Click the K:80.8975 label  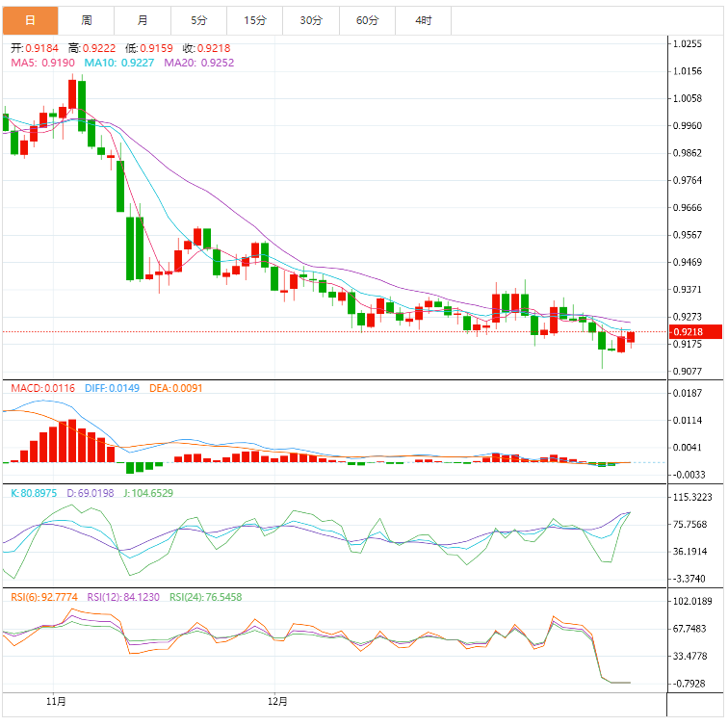(34, 493)
